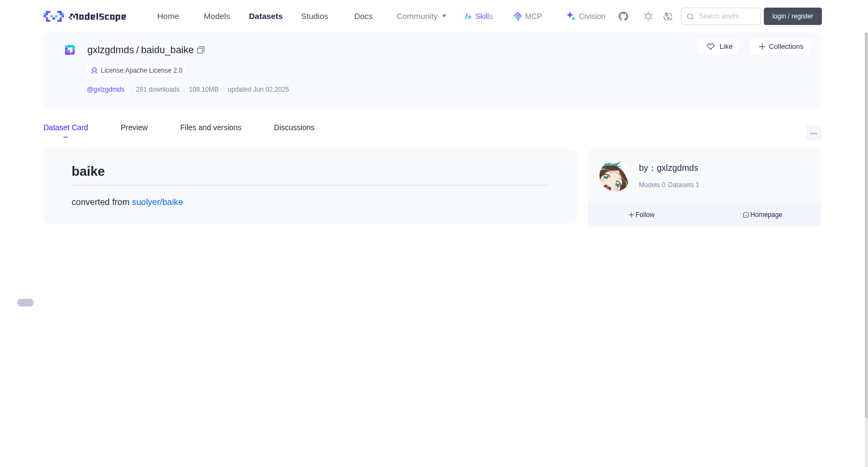The image size is (868, 467).
Task: Focus the Search anything input field
Action: point(721,16)
